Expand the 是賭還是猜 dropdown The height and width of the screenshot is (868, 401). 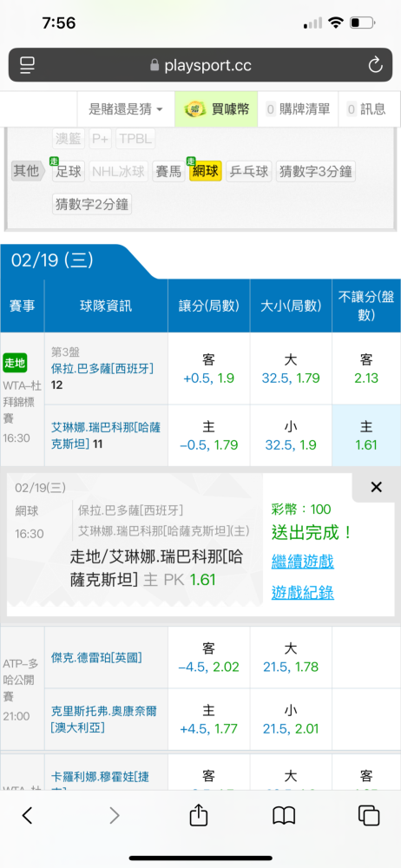126,109
